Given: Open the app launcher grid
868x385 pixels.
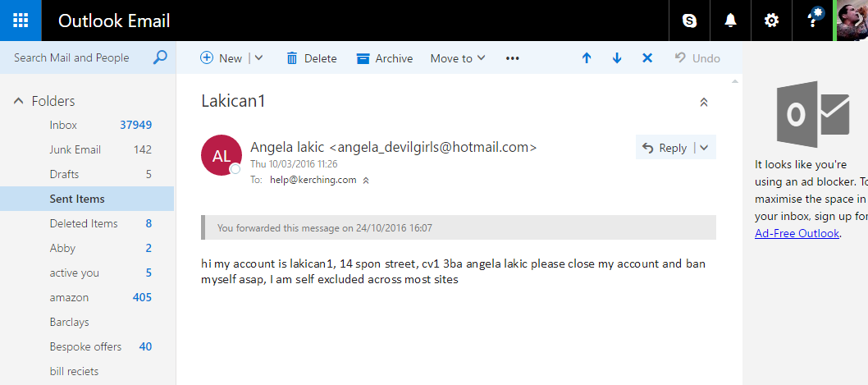Looking at the screenshot, I should click(x=21, y=21).
